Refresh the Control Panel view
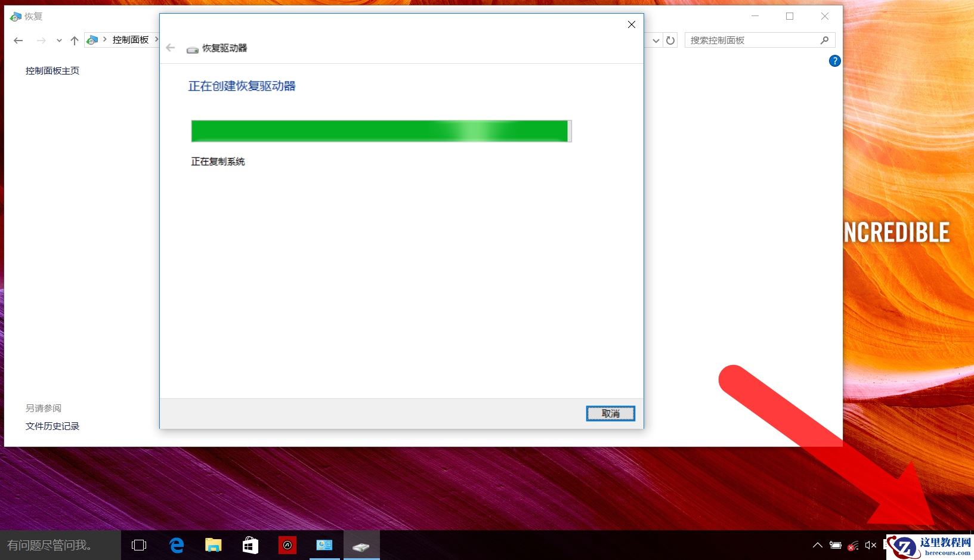The width and height of the screenshot is (974, 560). [x=671, y=40]
